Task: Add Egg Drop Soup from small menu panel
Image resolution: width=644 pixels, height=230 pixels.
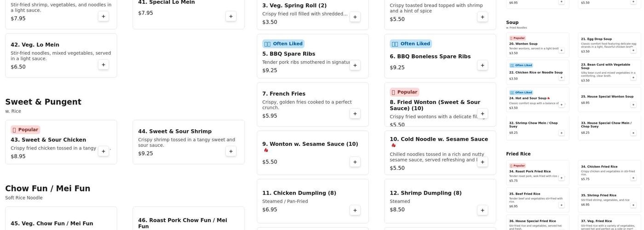Action: click(633, 50)
